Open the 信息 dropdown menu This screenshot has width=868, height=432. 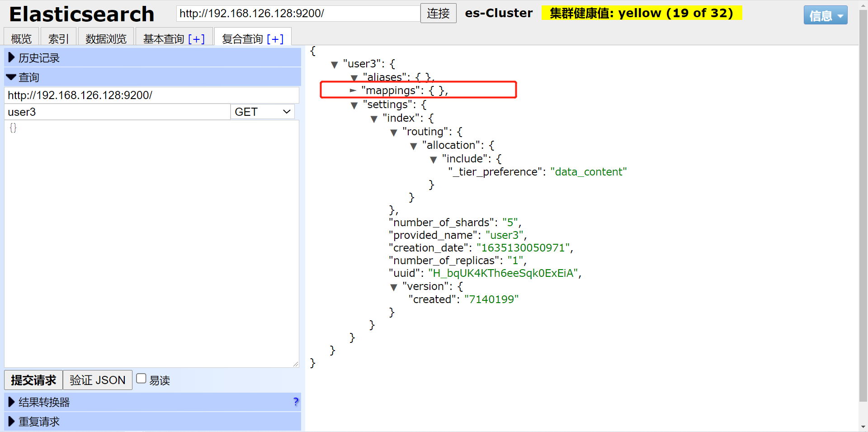tap(826, 15)
